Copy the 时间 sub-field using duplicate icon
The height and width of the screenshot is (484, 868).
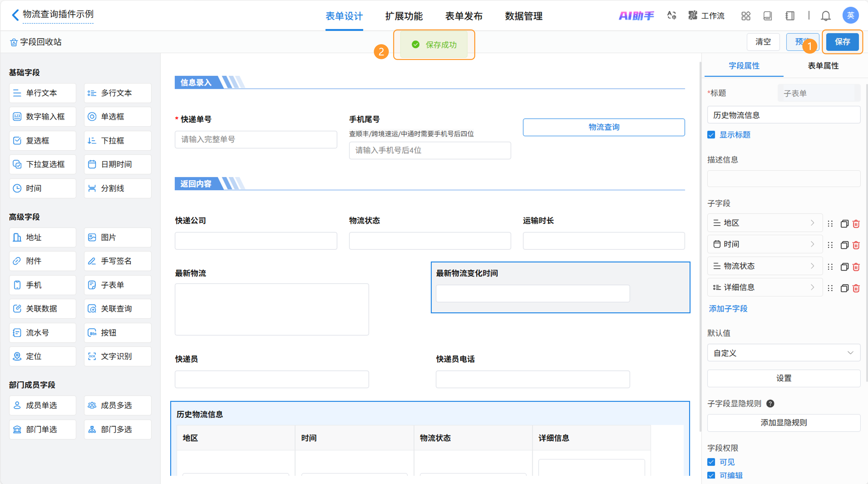[x=844, y=245]
